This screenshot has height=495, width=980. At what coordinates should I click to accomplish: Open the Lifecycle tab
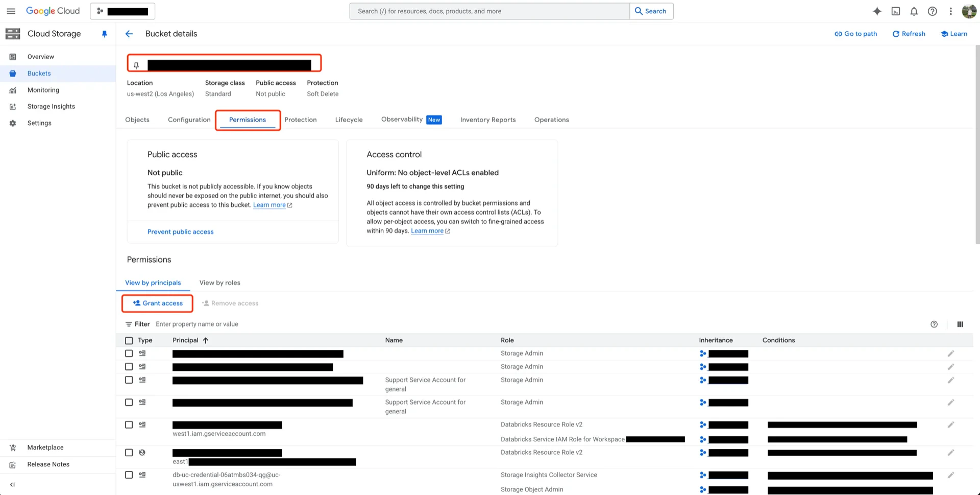(x=349, y=120)
